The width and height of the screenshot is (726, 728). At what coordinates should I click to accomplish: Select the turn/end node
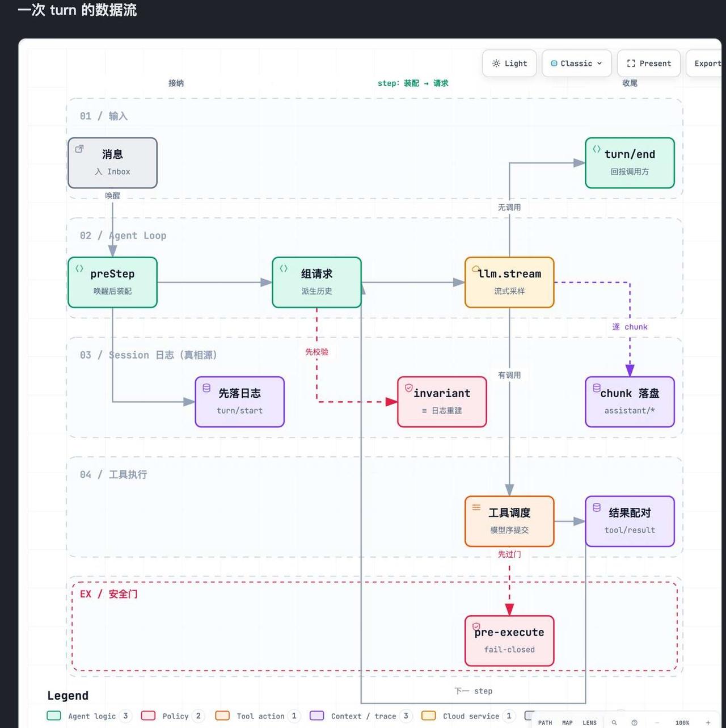point(630,163)
